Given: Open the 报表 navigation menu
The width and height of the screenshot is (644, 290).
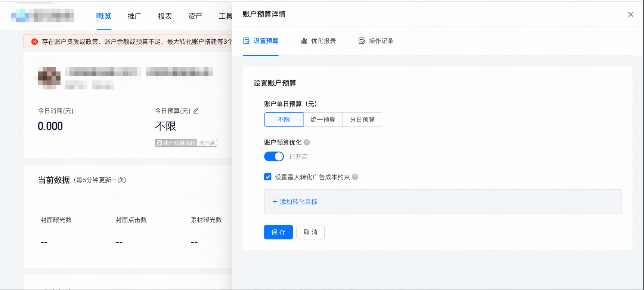Looking at the screenshot, I should pyautogui.click(x=165, y=16).
